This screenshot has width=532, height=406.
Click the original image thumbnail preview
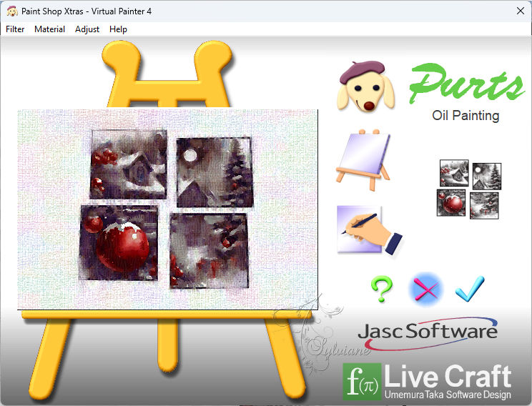pyautogui.click(x=469, y=189)
